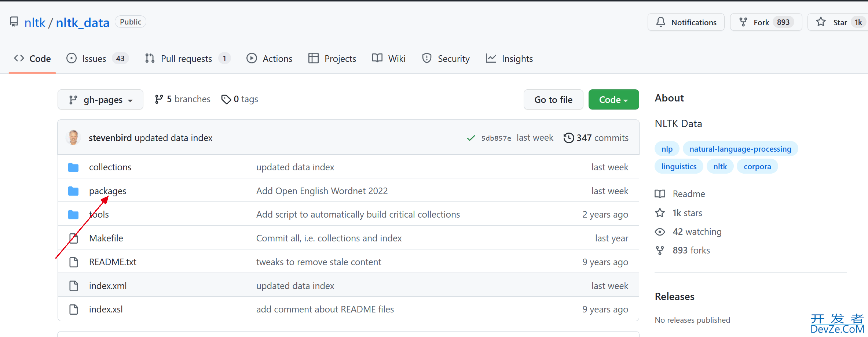Open the Insights tab

509,59
